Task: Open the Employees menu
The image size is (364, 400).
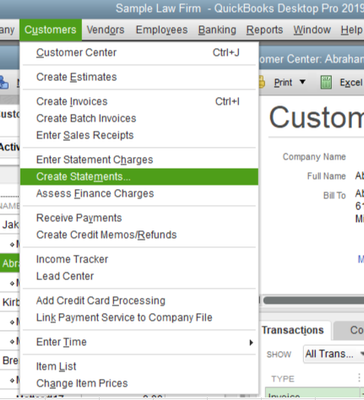Action: click(x=162, y=30)
